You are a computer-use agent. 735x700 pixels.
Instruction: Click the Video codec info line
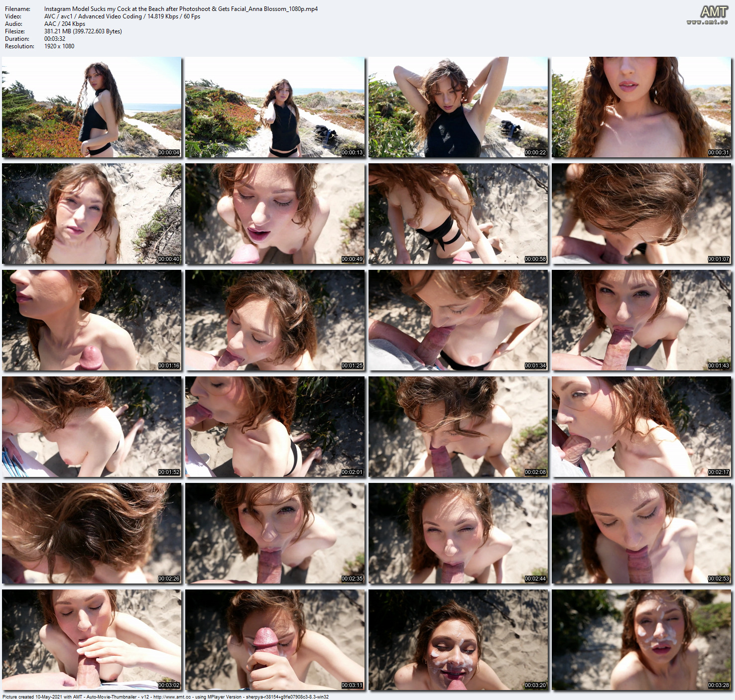122,16
